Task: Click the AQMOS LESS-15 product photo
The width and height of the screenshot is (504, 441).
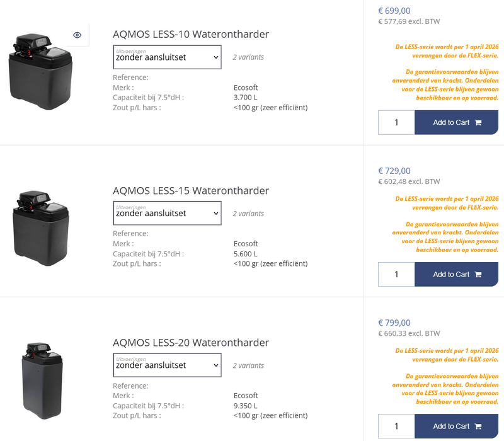Action: coord(40,229)
